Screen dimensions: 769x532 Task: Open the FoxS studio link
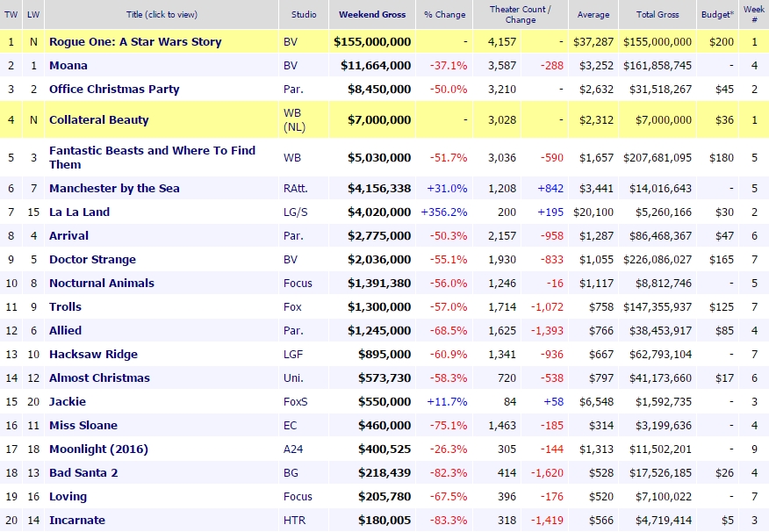[x=295, y=401]
